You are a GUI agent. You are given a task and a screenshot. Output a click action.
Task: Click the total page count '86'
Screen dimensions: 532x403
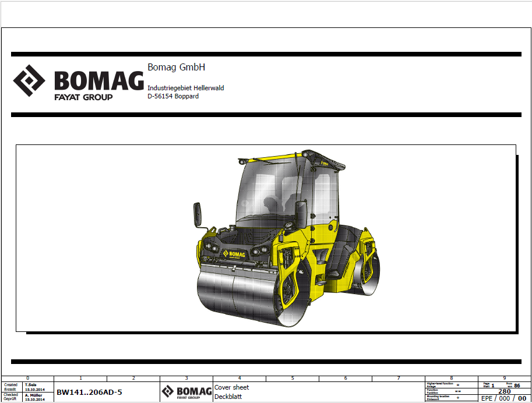[x=517, y=386]
